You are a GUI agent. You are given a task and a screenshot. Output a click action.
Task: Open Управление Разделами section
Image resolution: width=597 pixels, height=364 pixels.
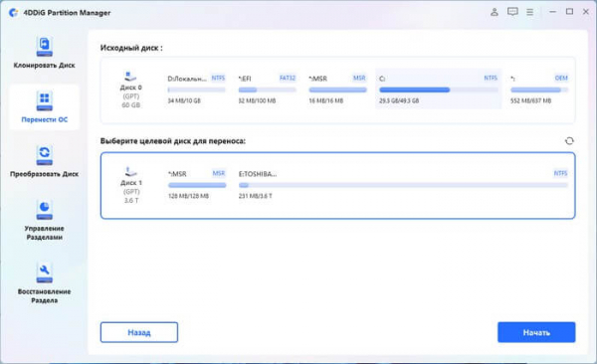[44, 220]
